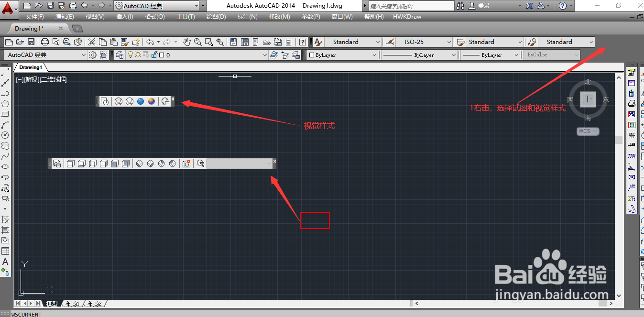
Task: Close the Visual Styles floating toolbar
Action: [x=173, y=99]
